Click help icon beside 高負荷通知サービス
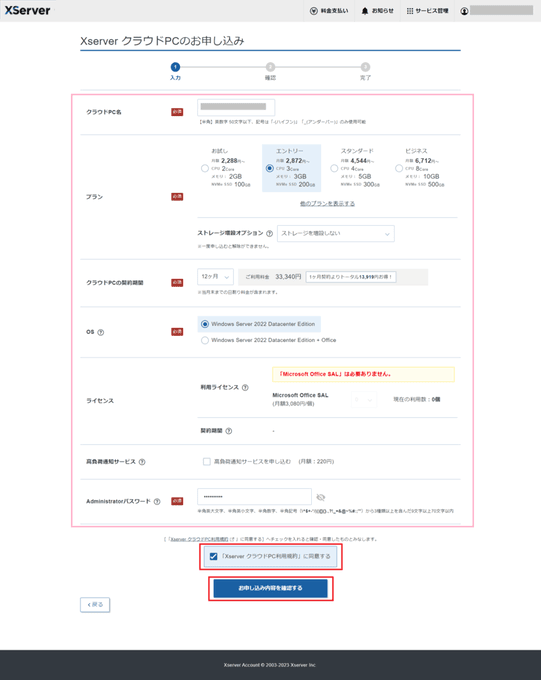The height and width of the screenshot is (680, 541). (x=142, y=462)
